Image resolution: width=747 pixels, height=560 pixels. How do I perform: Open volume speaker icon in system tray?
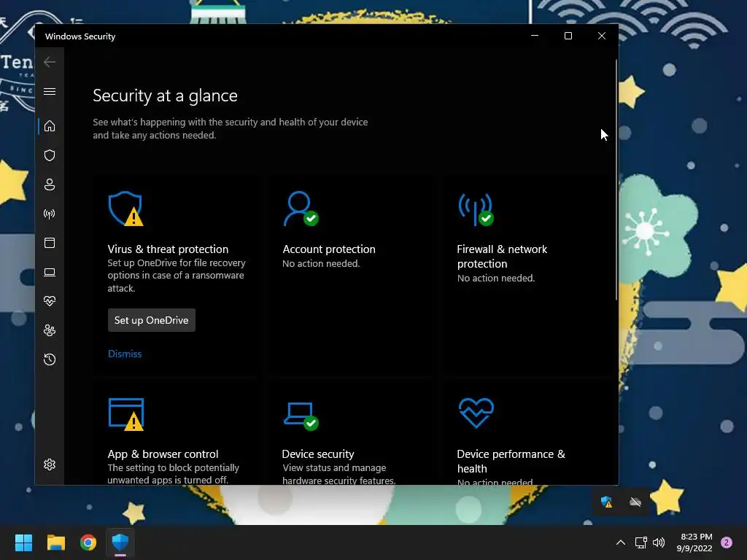659,542
